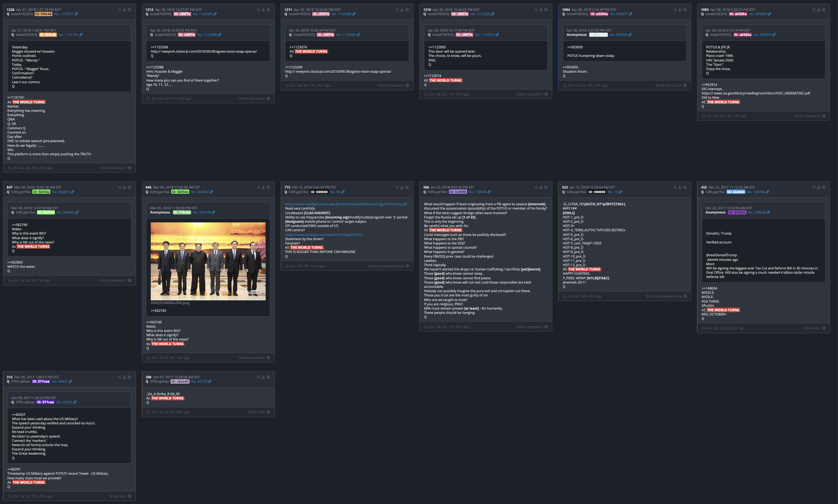Share post 586 using share icon
838x504 pixels.
pos(536,187)
